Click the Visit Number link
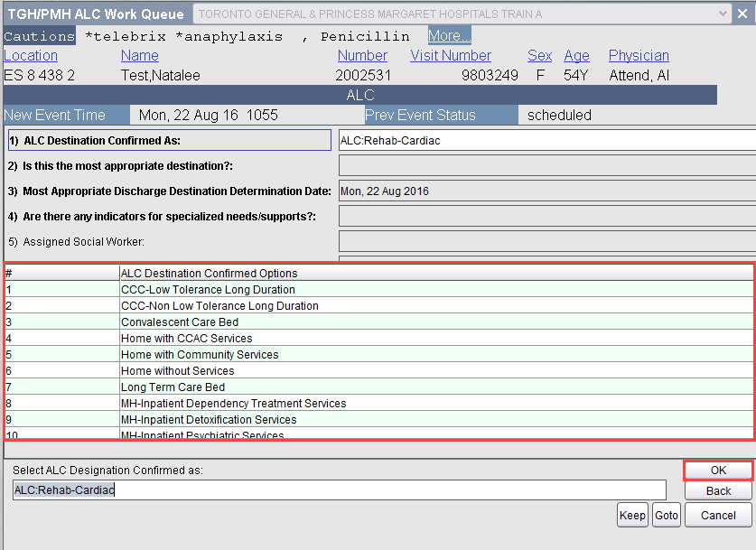 coord(451,55)
